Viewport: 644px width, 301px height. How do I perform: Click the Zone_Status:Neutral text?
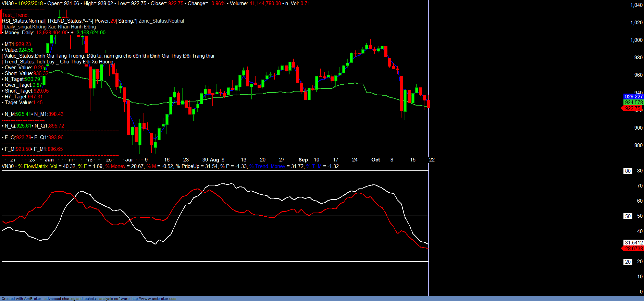(x=161, y=21)
